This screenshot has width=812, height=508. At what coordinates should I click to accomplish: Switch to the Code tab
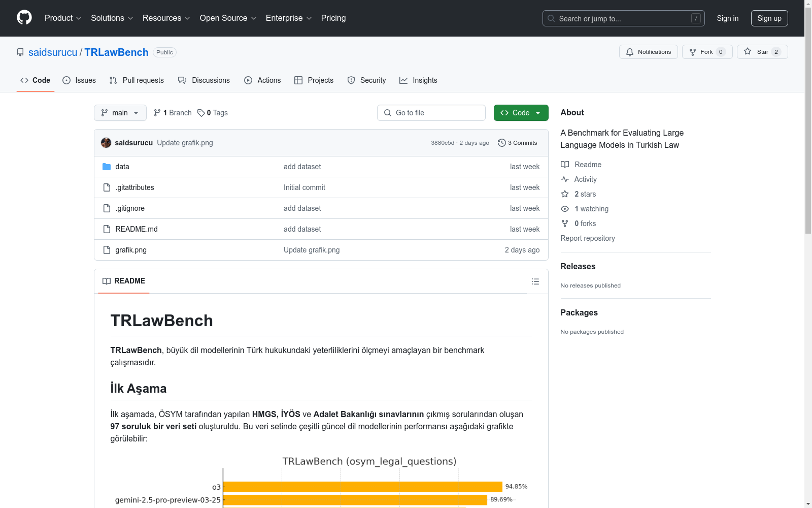[x=35, y=80]
